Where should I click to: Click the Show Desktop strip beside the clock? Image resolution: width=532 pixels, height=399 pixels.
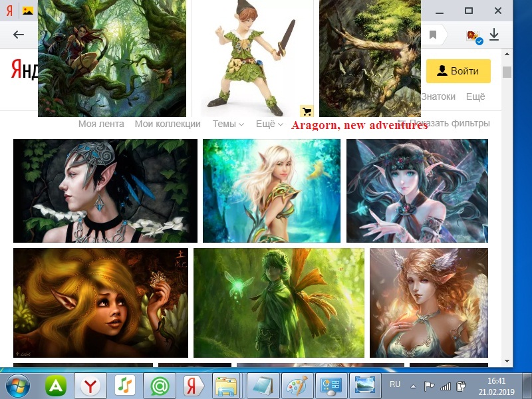click(x=527, y=386)
